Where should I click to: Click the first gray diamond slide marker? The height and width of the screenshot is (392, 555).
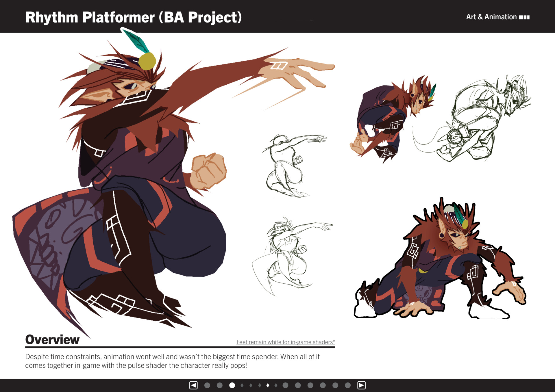(242, 385)
